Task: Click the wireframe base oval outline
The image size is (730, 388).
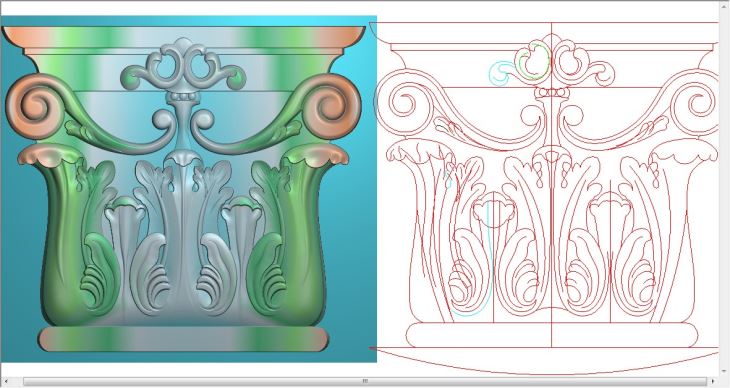Action: pos(552,335)
